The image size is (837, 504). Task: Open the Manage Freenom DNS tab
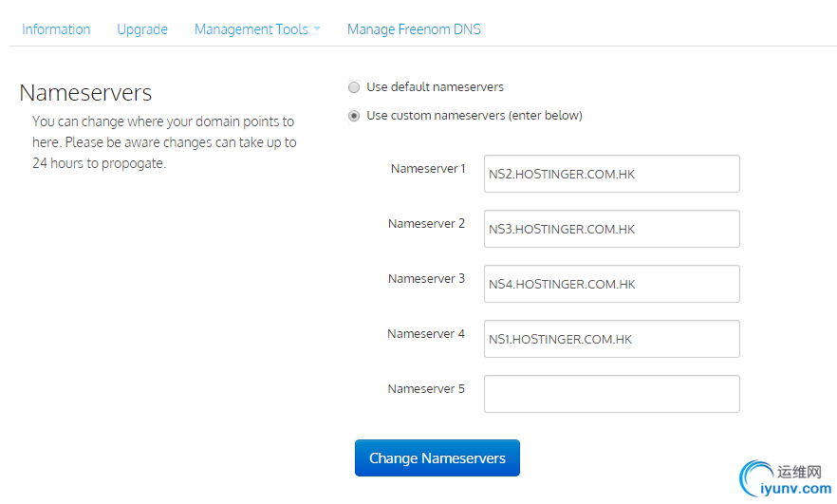(x=414, y=29)
